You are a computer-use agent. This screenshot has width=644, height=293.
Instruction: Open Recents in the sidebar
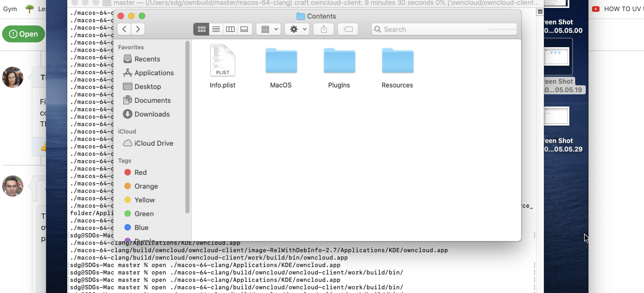[142, 59]
